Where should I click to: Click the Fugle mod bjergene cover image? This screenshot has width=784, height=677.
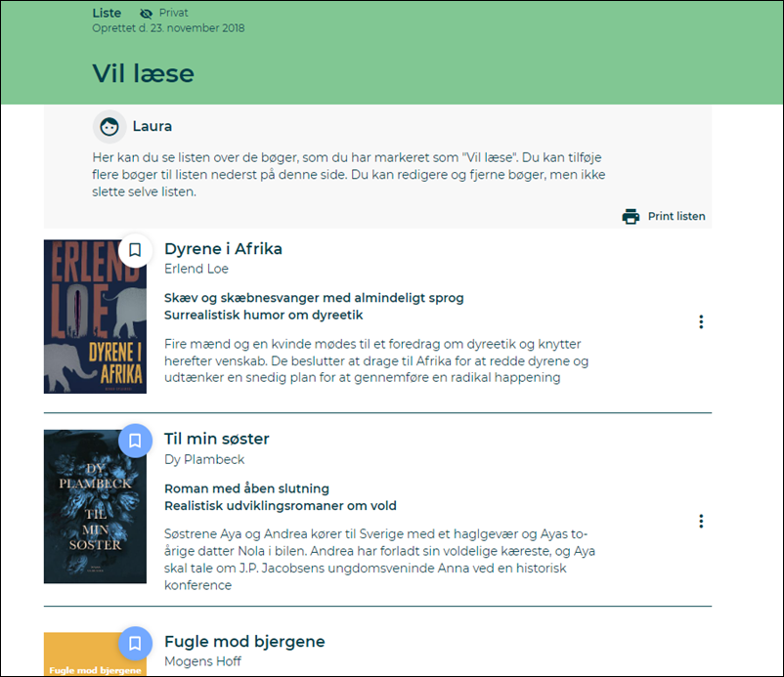pos(95,656)
